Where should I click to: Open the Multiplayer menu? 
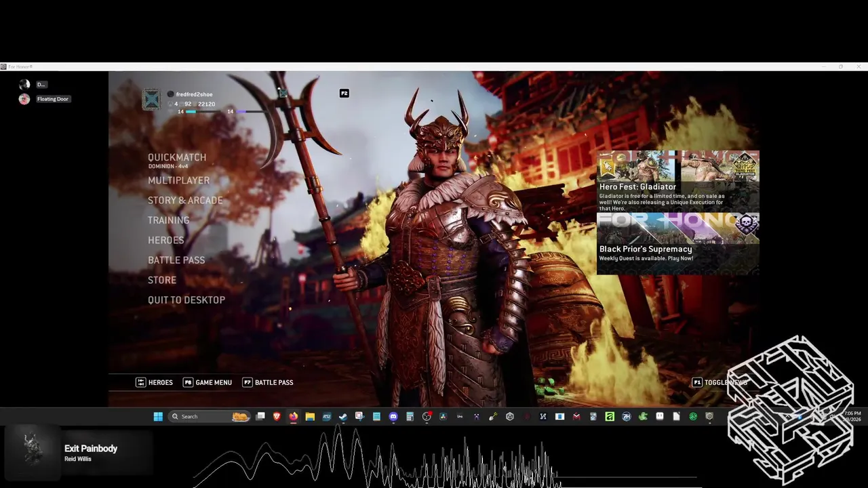click(x=178, y=180)
